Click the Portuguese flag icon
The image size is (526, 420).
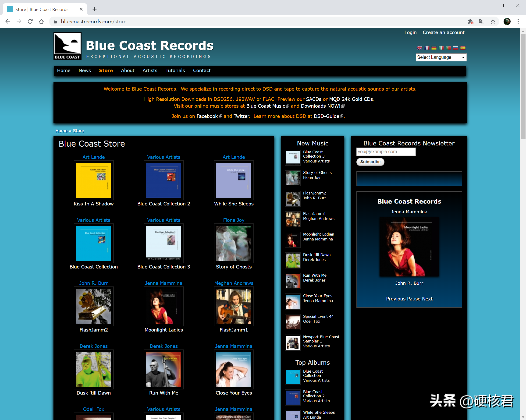click(448, 48)
